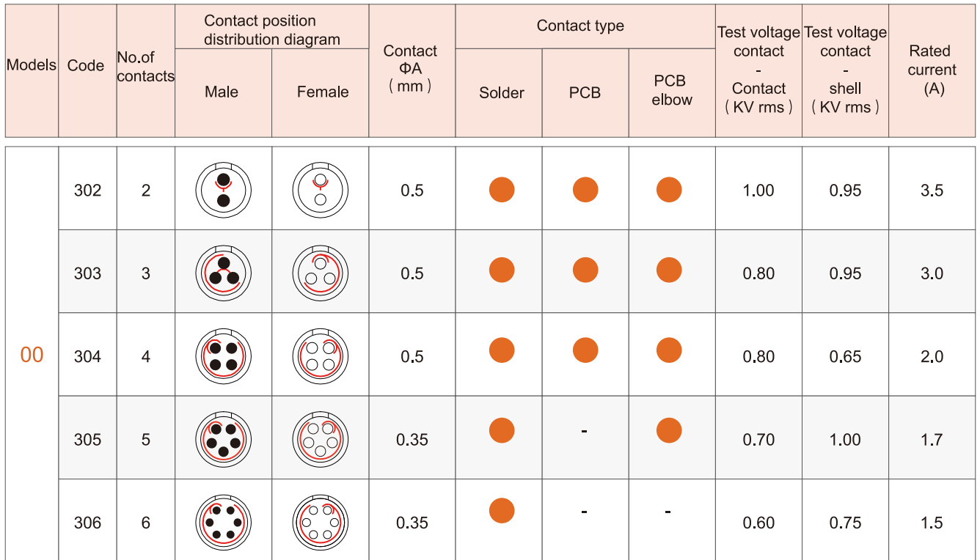
Task: Click the PCB elbow orange dot for code 305
Action: coord(669,430)
